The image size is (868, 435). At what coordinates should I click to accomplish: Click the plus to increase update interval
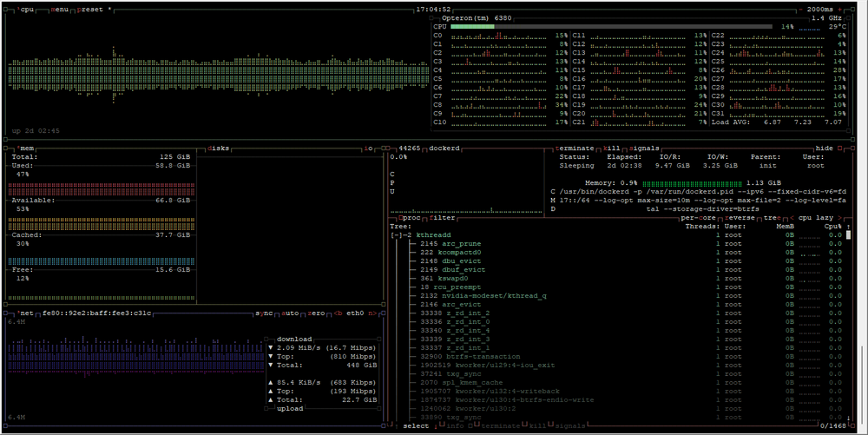click(839, 10)
